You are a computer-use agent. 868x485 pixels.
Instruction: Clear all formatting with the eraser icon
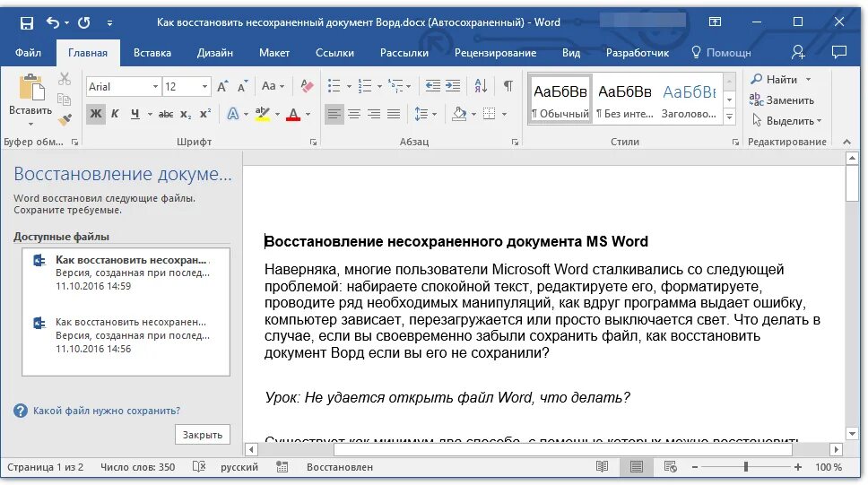[306, 86]
